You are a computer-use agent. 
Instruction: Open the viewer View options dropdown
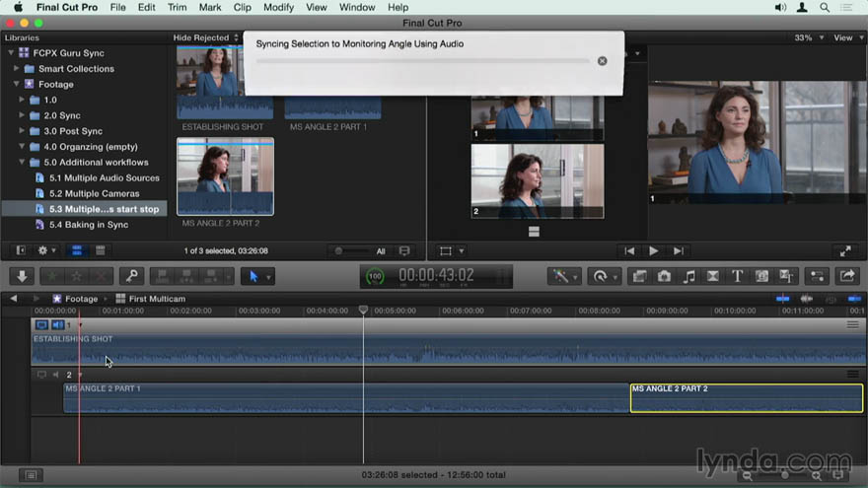847,37
